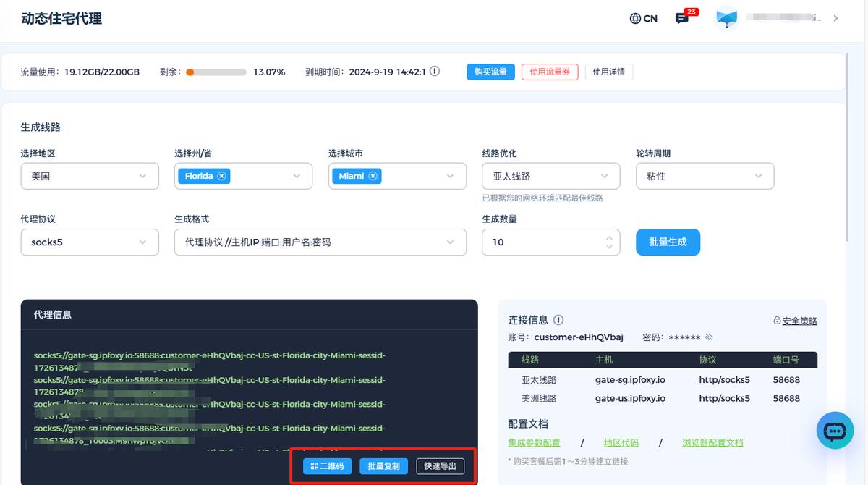Expand the account chevron in the header
The width and height of the screenshot is (868, 485).
click(836, 18)
